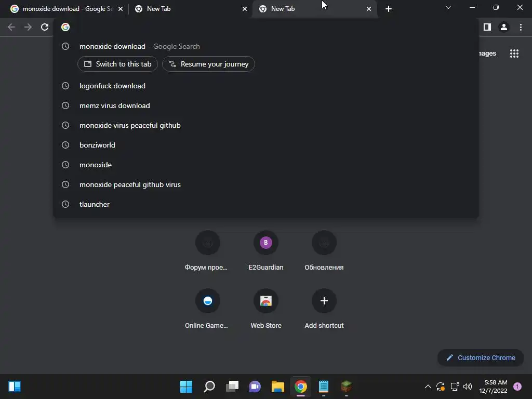Open Task View in taskbar
This screenshot has width=532, height=399.
point(232,387)
